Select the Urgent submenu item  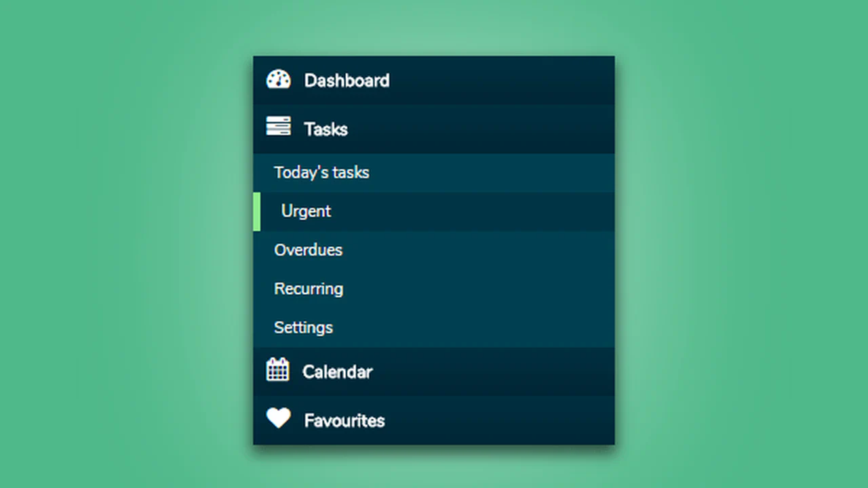click(x=434, y=211)
